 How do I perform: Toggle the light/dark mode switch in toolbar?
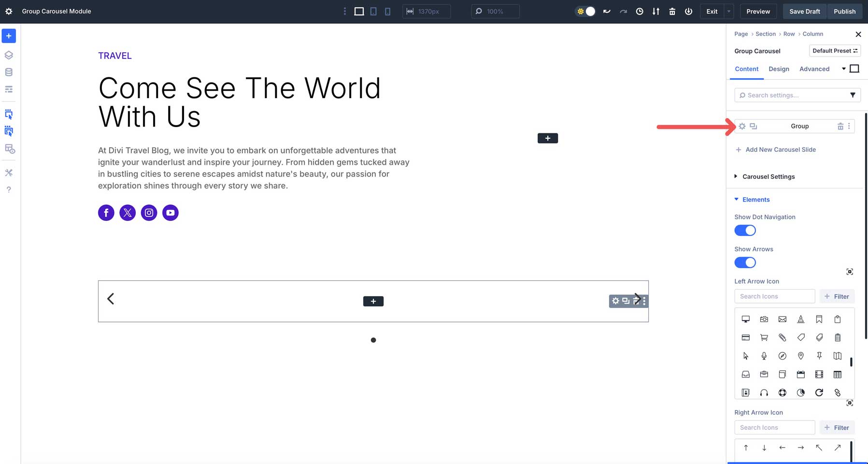585,11
